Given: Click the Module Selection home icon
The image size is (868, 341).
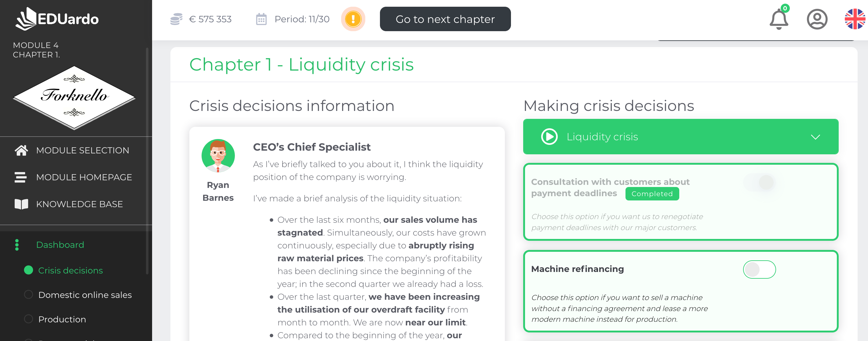Looking at the screenshot, I should [21, 150].
